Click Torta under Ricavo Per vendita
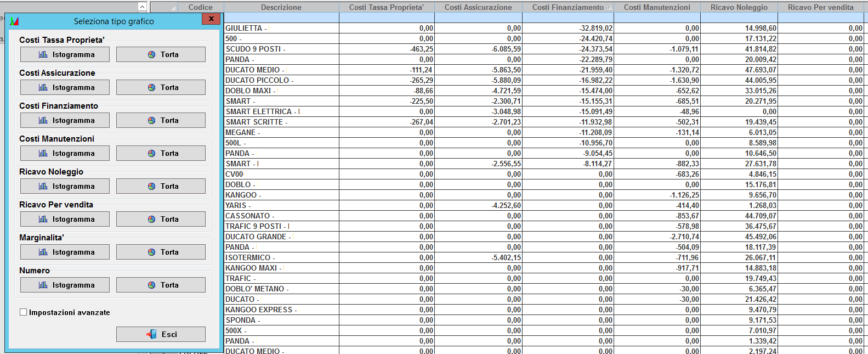 161,219
